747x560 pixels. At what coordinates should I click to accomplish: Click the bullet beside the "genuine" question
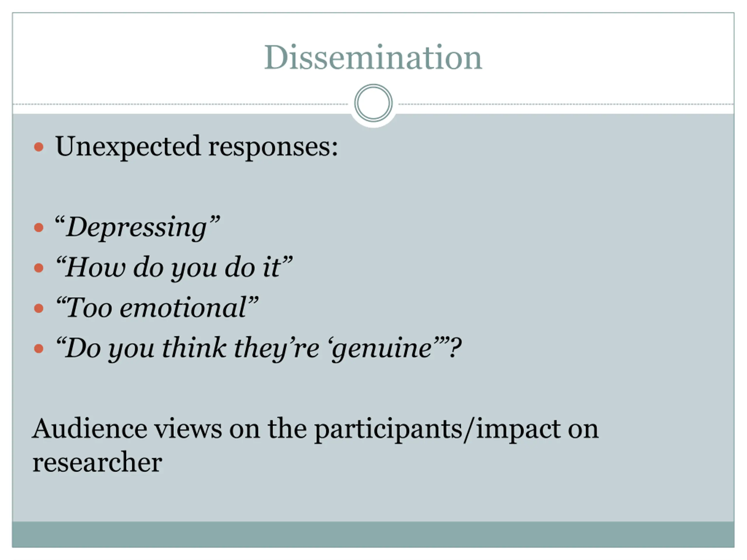pos(39,349)
